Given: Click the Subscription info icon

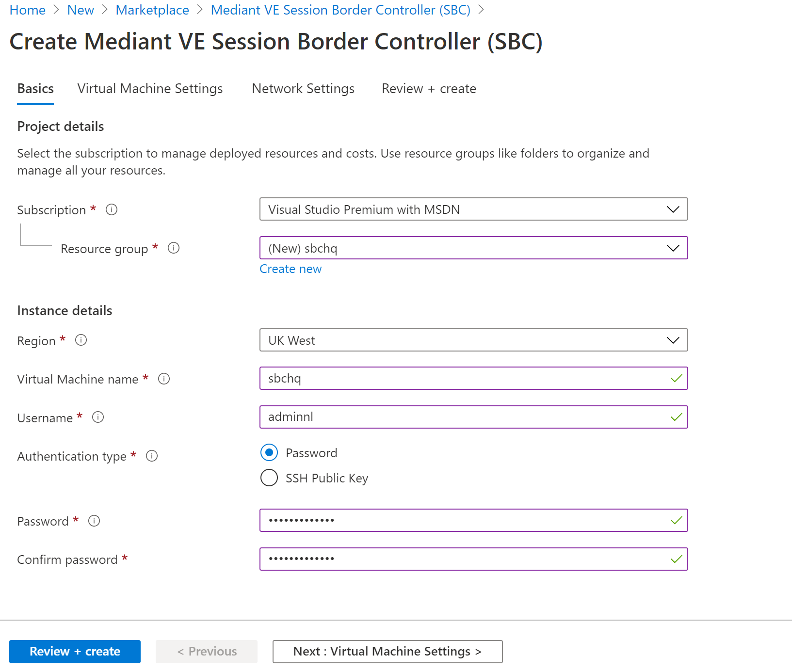Looking at the screenshot, I should pos(112,209).
